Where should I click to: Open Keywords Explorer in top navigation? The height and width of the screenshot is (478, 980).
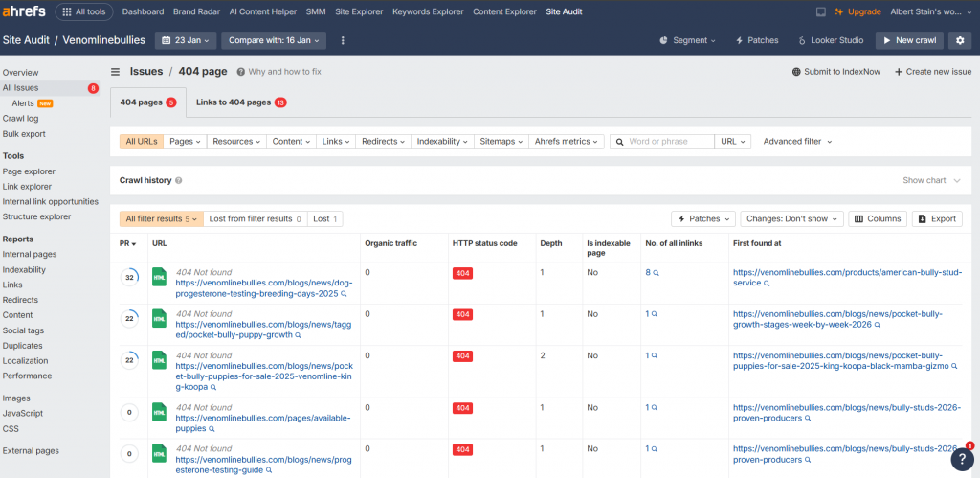pos(428,11)
